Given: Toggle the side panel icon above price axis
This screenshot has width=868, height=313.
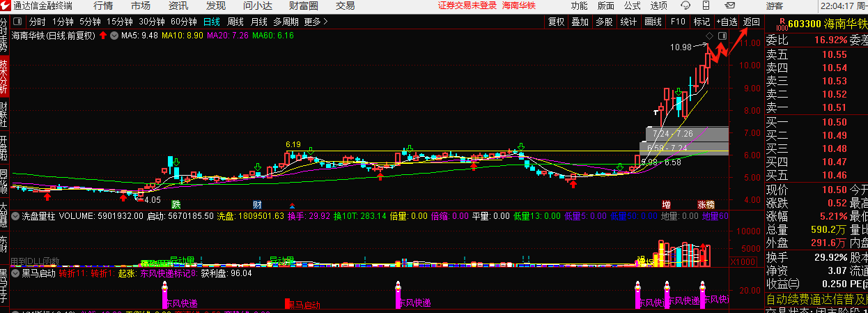Looking at the screenshot, I should (x=722, y=36).
